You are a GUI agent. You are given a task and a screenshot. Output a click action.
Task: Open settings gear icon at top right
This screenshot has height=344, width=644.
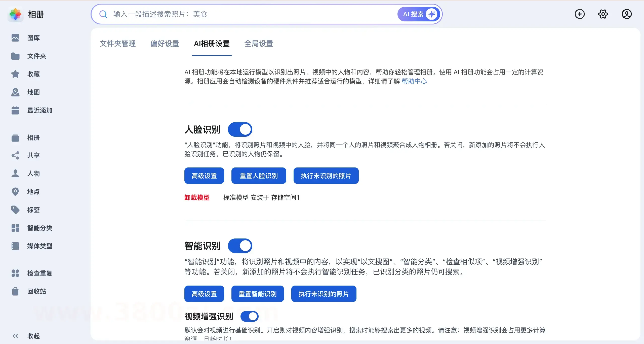(x=603, y=14)
